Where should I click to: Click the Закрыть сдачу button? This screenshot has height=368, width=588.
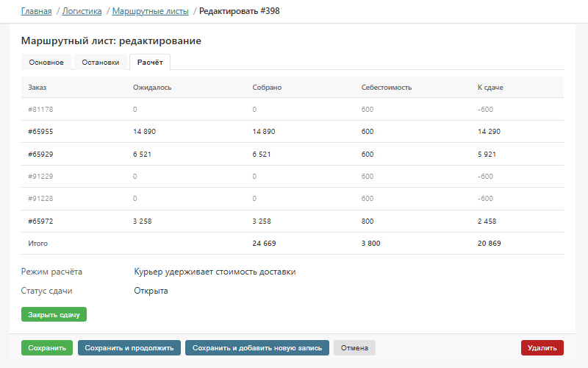[x=54, y=315]
